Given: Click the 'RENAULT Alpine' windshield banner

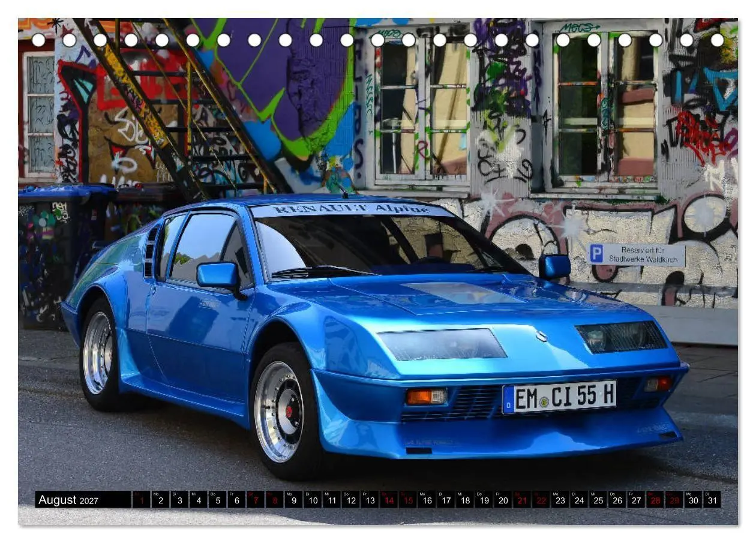Looking at the screenshot, I should click(351, 209).
